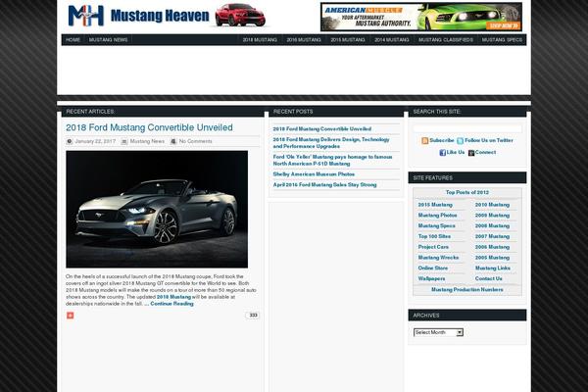Open the 2008 Mustang link

pyautogui.click(x=492, y=225)
